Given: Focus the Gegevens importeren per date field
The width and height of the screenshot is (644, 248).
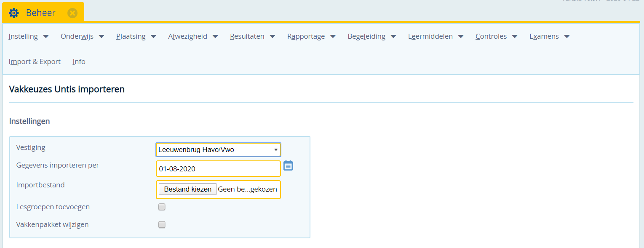Looking at the screenshot, I should 218,169.
